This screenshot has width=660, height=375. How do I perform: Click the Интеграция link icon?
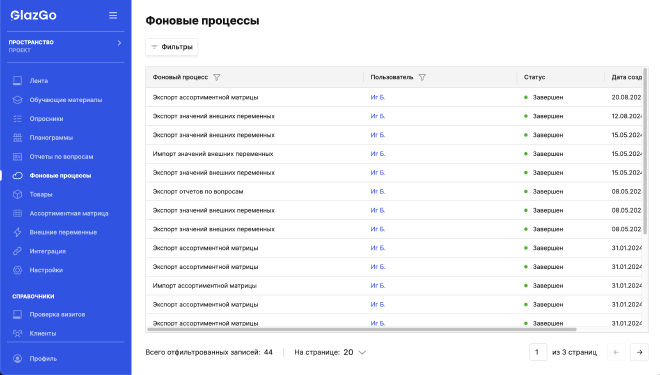pos(17,251)
